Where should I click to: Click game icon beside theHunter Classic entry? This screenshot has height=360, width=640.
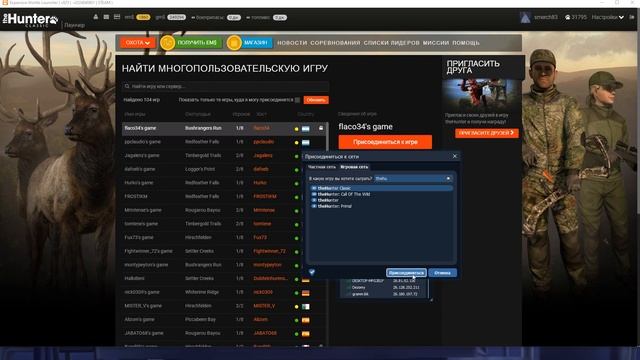pos(314,188)
